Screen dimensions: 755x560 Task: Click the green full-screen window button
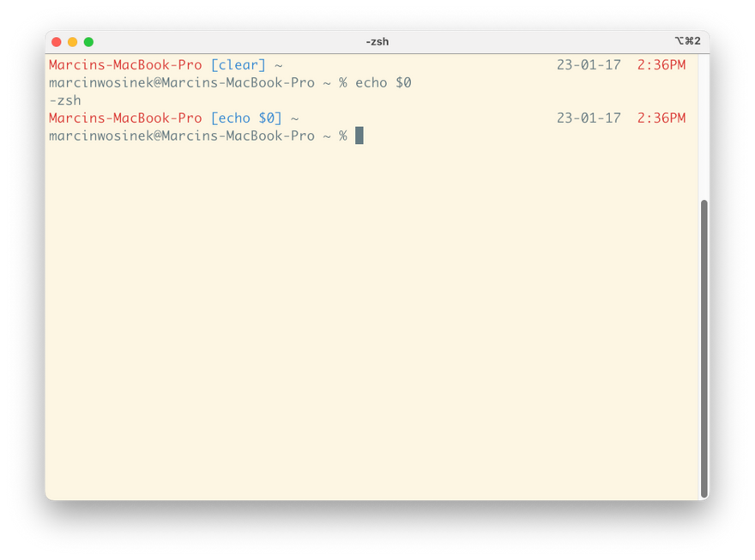point(88,41)
